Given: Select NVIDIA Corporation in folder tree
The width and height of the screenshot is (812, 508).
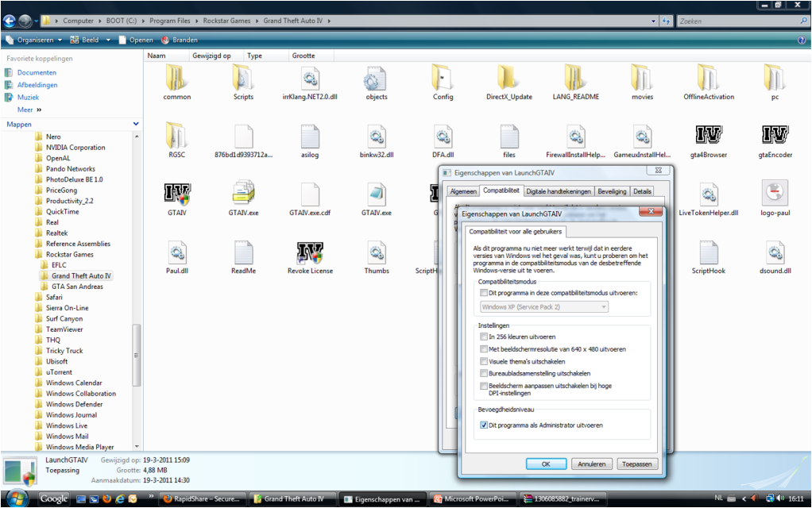Looking at the screenshot, I should tap(75, 148).
